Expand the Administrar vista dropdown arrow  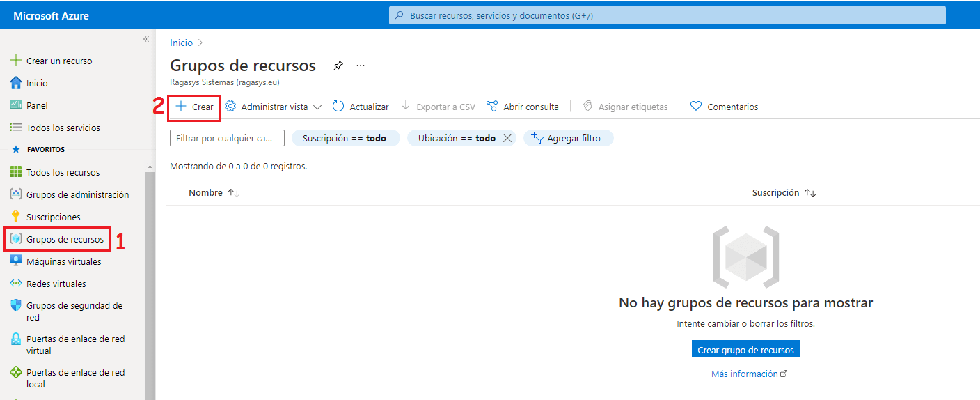[x=317, y=107]
